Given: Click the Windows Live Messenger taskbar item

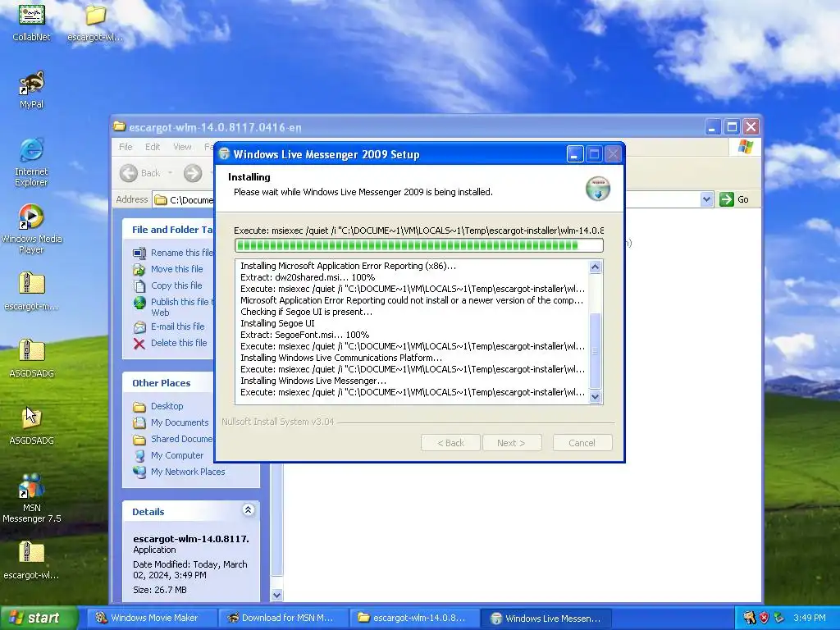Looking at the screenshot, I should 546,618.
